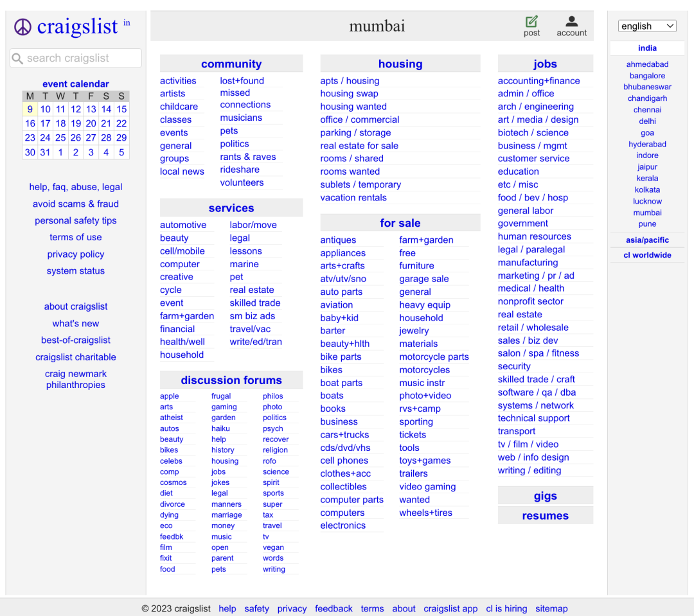Open avoid scams & fraud link
Viewport: 694px width, 616px height.
click(x=76, y=204)
